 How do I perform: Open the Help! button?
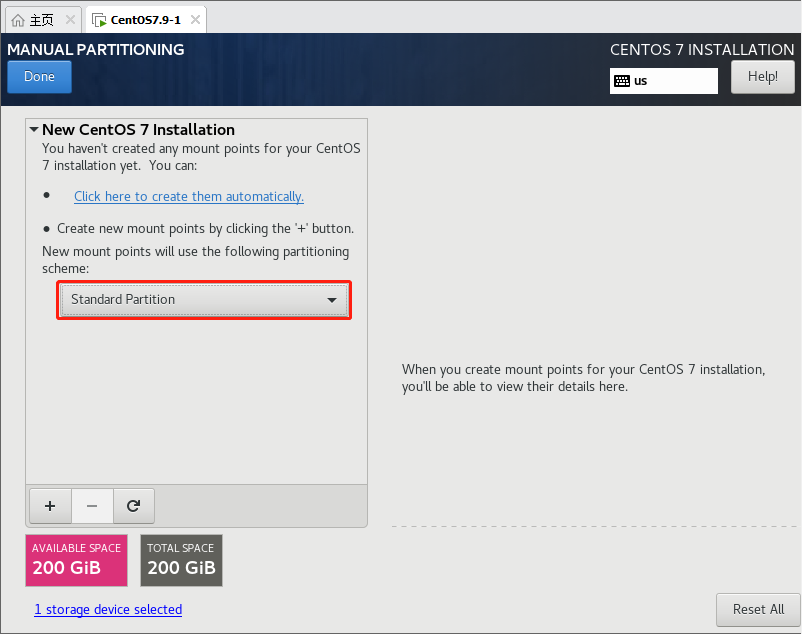point(763,77)
